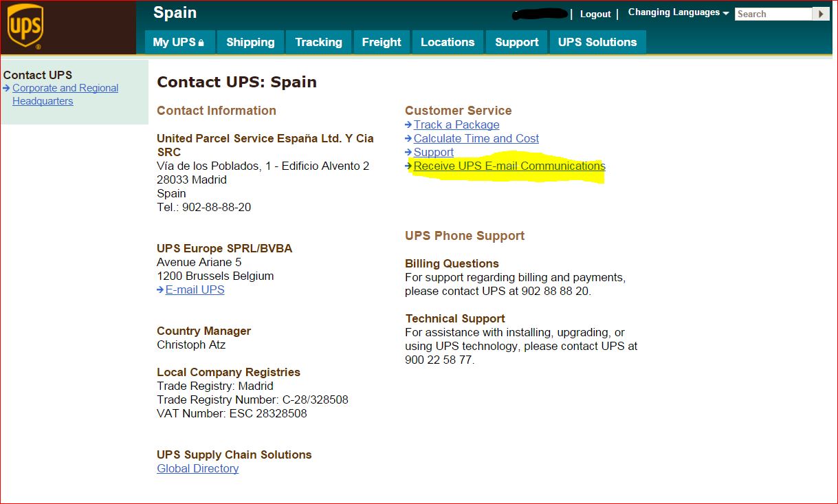Click the Track a Package link

coord(456,124)
